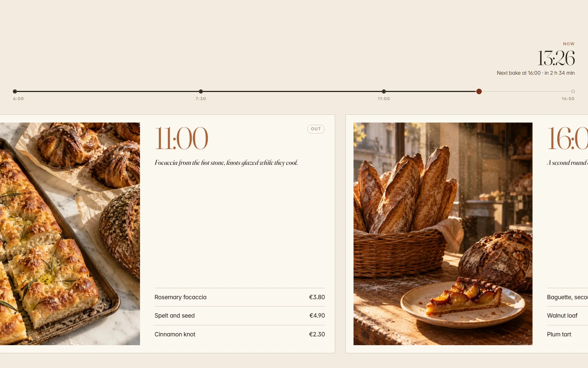Screen dimensions: 588x368
Task: Select the Rosemary focaccia row
Action: click(x=240, y=297)
